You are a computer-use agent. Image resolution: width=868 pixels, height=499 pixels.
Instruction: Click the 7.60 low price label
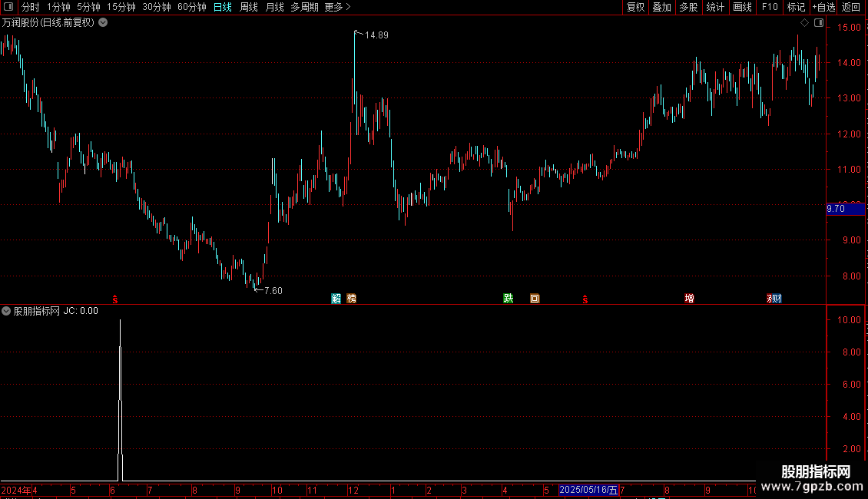273,291
